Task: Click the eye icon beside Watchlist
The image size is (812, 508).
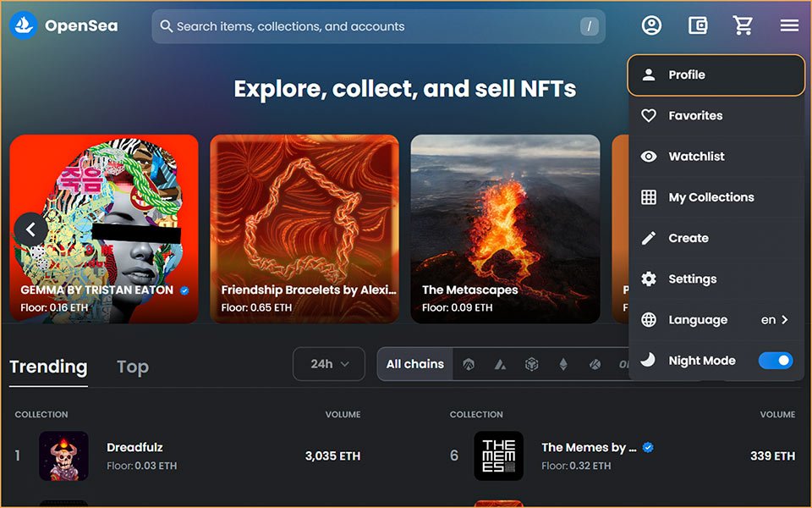Action: pyautogui.click(x=649, y=156)
